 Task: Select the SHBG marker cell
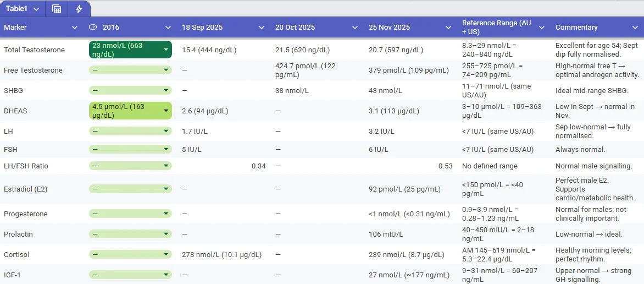click(x=12, y=90)
